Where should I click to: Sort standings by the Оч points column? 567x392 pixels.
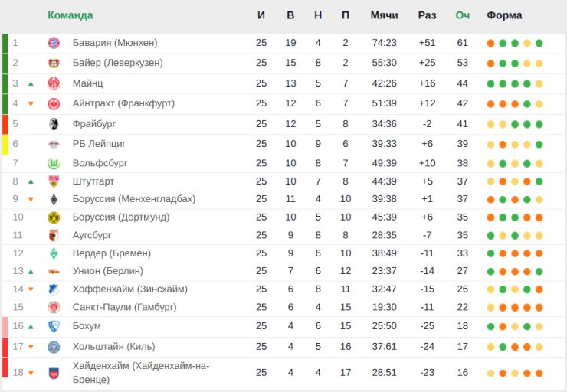pyautogui.click(x=462, y=15)
